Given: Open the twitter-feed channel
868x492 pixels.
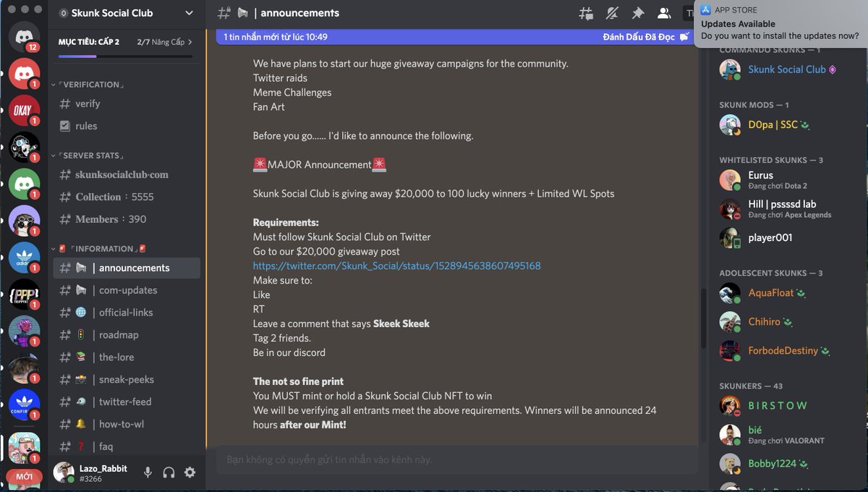Looking at the screenshot, I should click(x=127, y=402).
